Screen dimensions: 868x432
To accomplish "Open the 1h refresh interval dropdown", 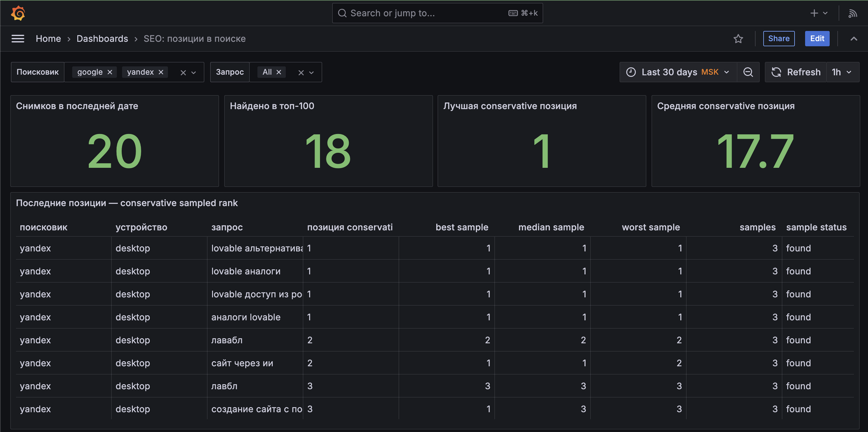I will click(x=842, y=72).
